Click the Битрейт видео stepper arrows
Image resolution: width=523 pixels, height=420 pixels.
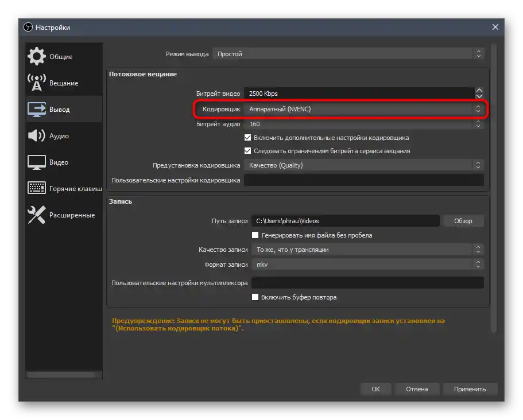tap(479, 93)
